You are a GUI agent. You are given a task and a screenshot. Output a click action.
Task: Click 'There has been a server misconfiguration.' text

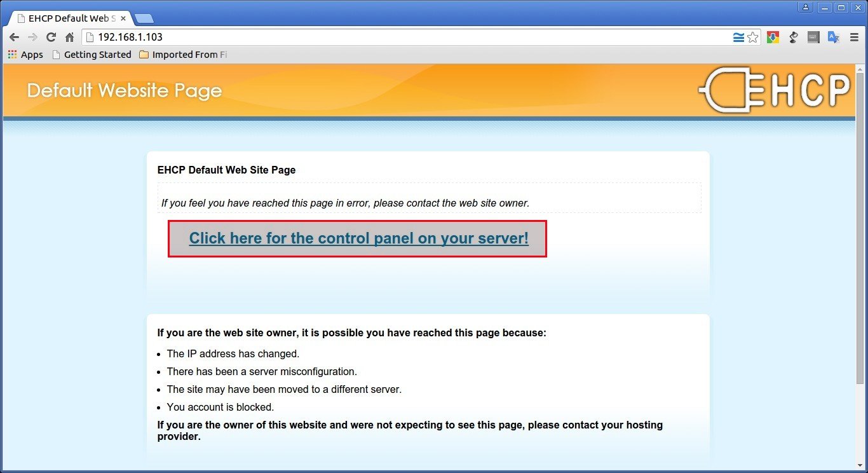click(262, 371)
